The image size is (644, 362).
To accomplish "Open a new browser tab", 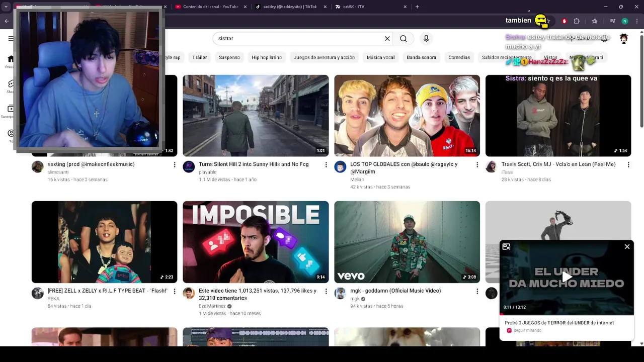I will (417, 7).
